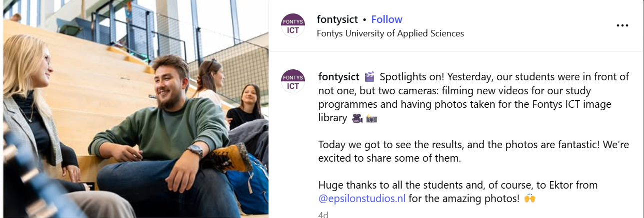Open fontysict username in the post header
The width and height of the screenshot is (644, 218).
pos(337,19)
